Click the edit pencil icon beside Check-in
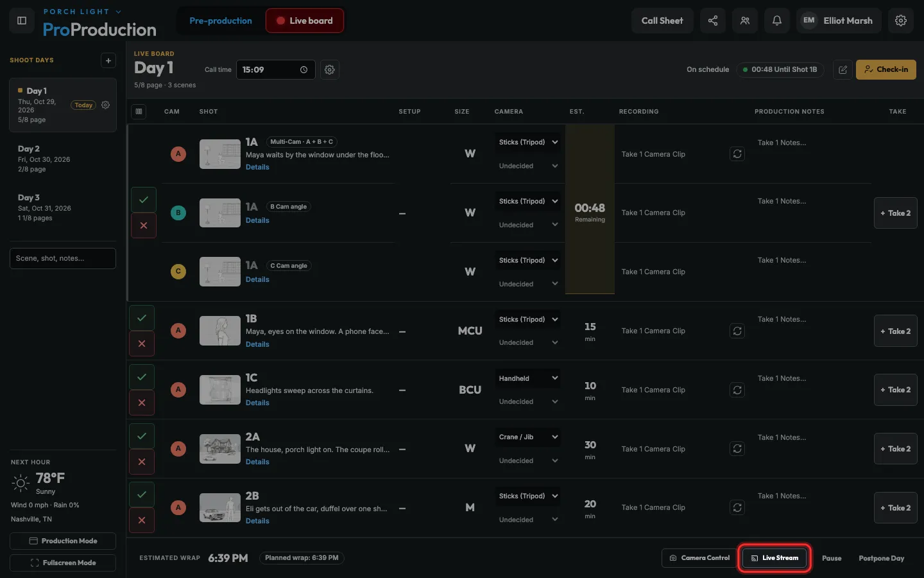This screenshot has width=924, height=578. point(843,69)
